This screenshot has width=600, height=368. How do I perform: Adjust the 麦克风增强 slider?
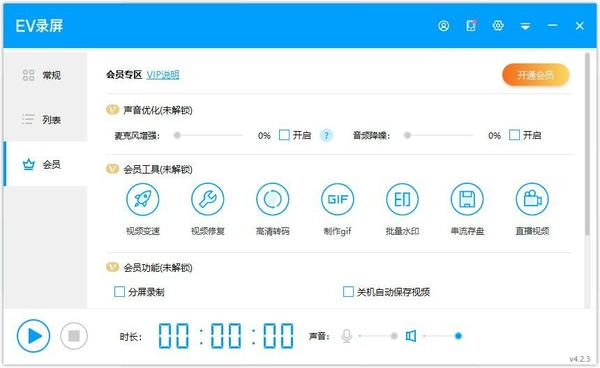(209, 135)
